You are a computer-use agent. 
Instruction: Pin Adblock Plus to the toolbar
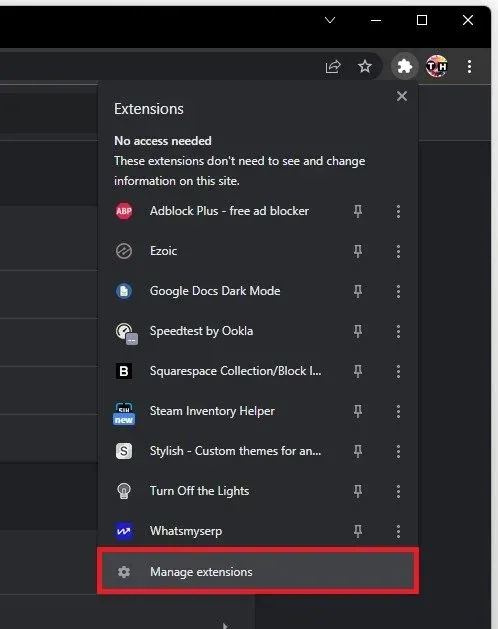coord(358,211)
